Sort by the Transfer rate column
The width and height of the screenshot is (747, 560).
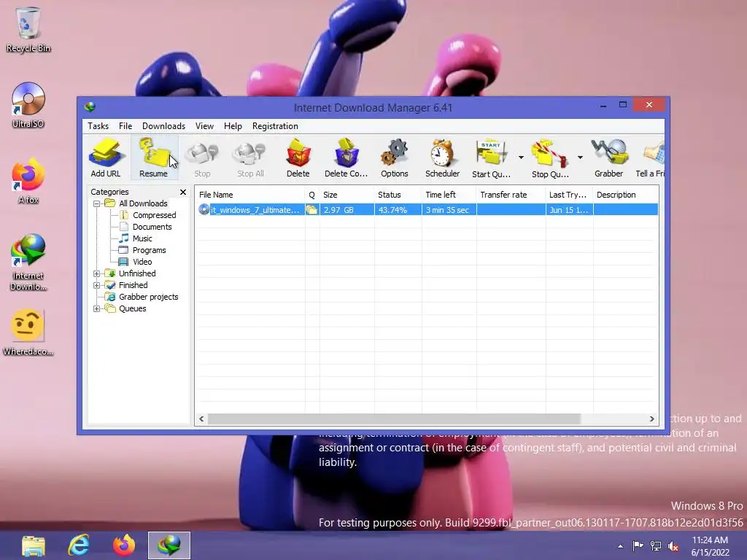[511, 195]
